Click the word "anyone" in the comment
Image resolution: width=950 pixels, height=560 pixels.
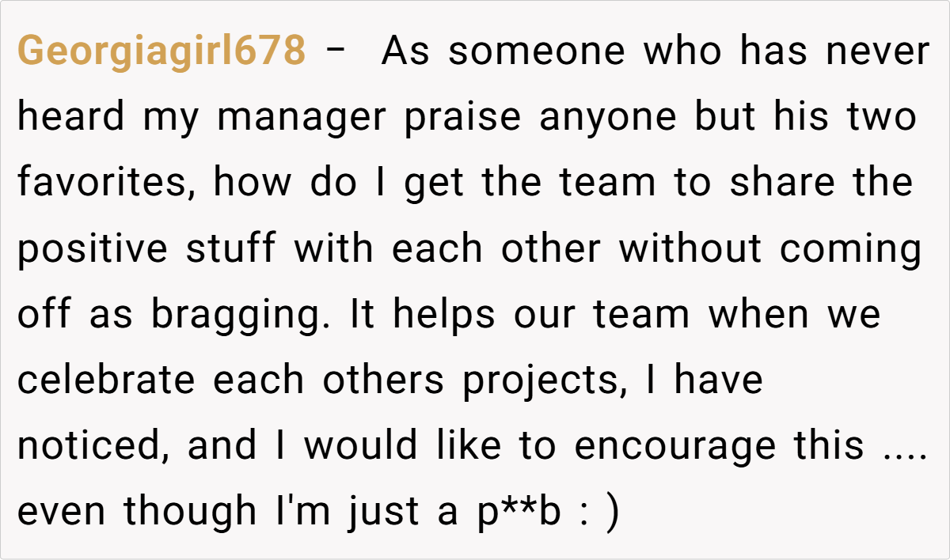coord(609,118)
